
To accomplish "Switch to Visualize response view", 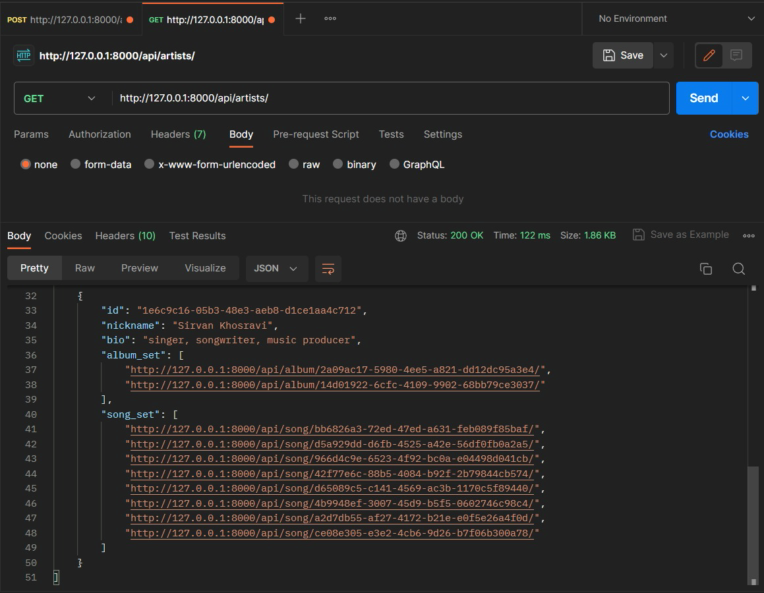I will click(205, 268).
